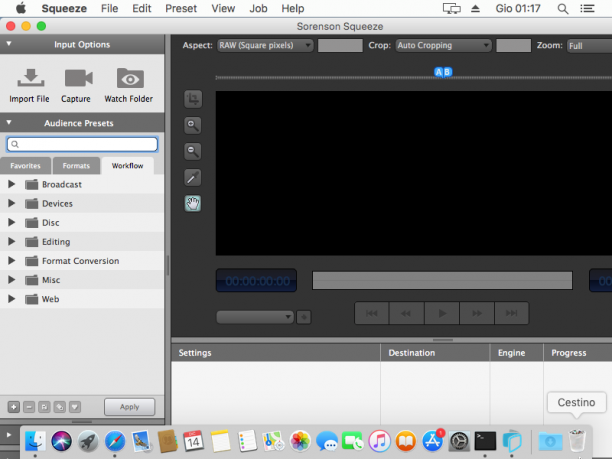Open the Aspect RAW (Square pixels) dropdown
The height and width of the screenshot is (459, 612).
click(x=265, y=45)
